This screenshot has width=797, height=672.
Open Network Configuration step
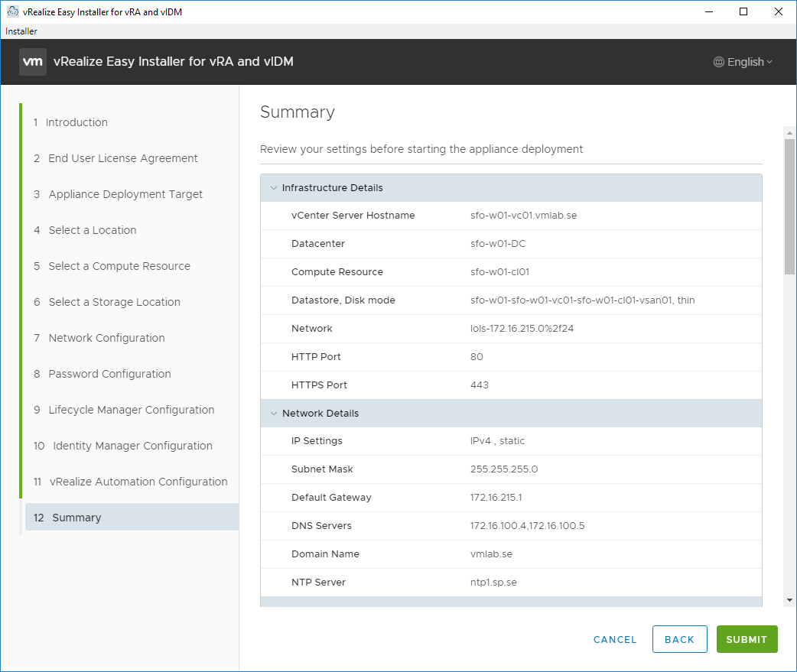(x=99, y=338)
